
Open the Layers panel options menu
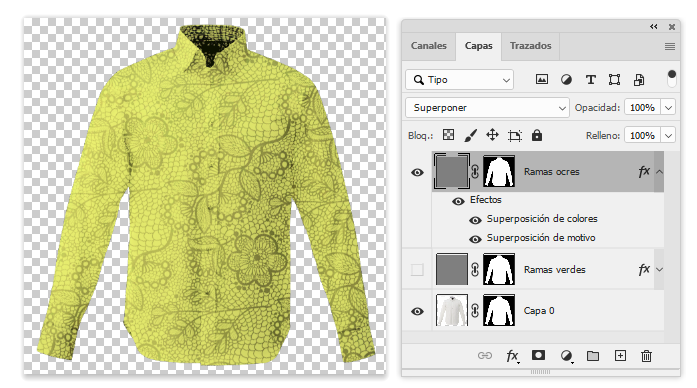(x=670, y=46)
